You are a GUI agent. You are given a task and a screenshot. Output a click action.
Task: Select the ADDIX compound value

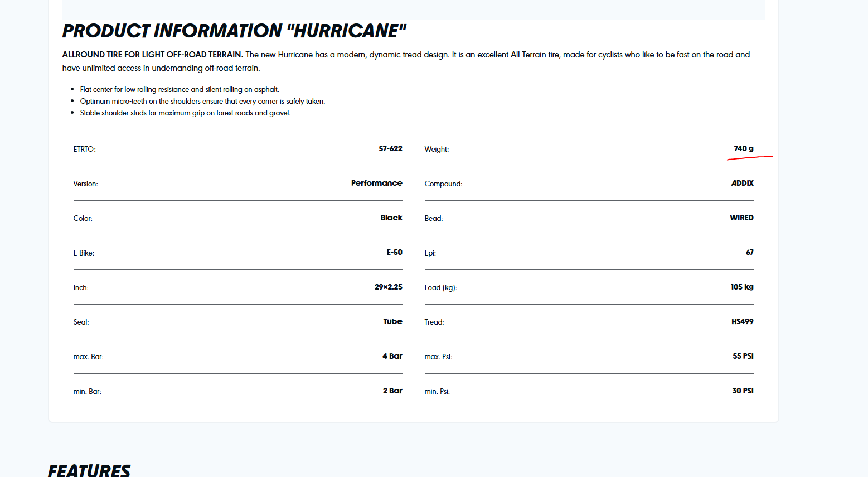coord(742,183)
